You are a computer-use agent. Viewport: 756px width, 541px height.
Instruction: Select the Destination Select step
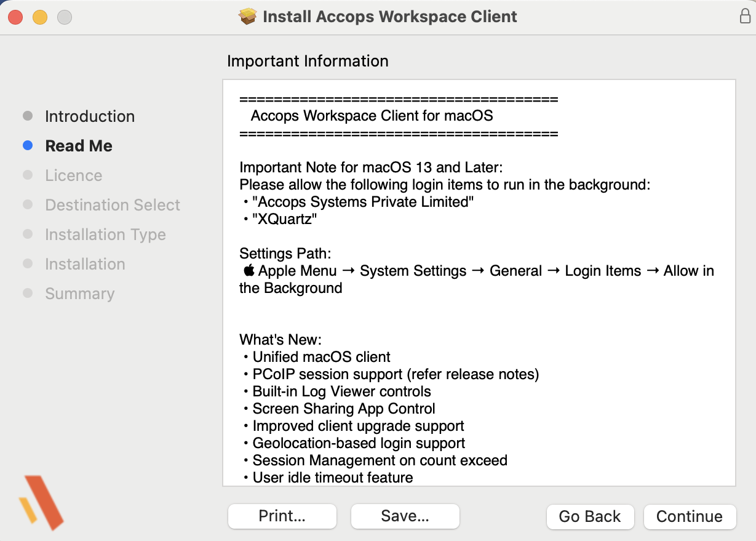[x=113, y=205]
